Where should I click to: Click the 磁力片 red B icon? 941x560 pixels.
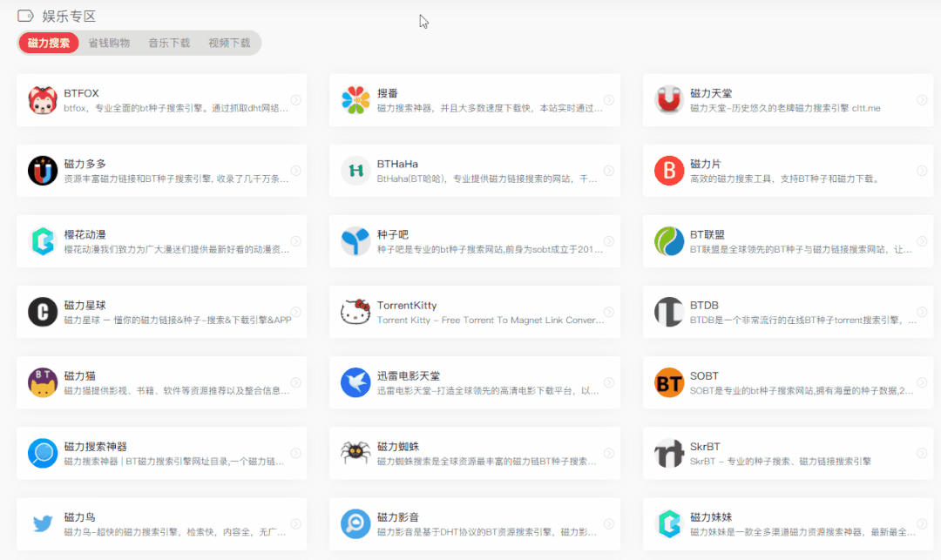click(669, 171)
